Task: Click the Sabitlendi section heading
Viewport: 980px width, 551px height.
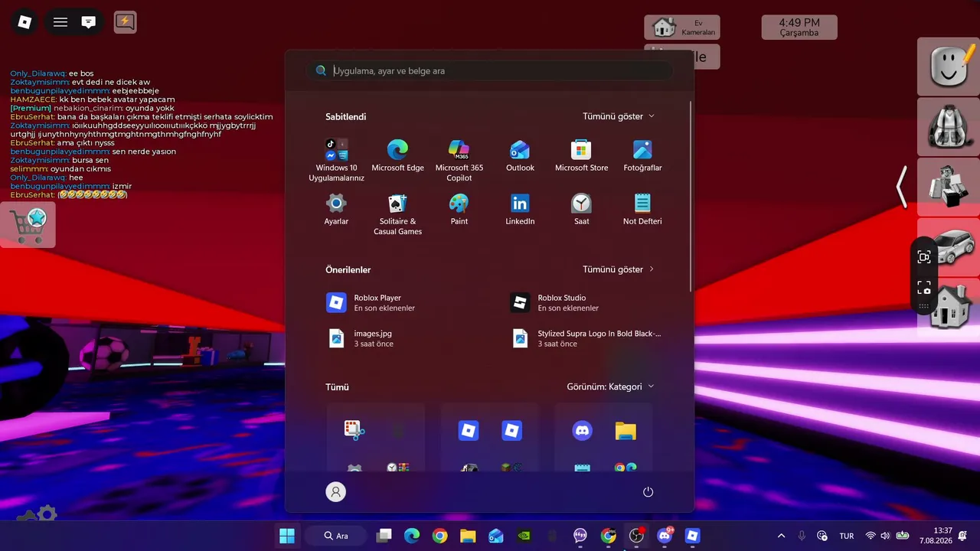Action: (345, 116)
